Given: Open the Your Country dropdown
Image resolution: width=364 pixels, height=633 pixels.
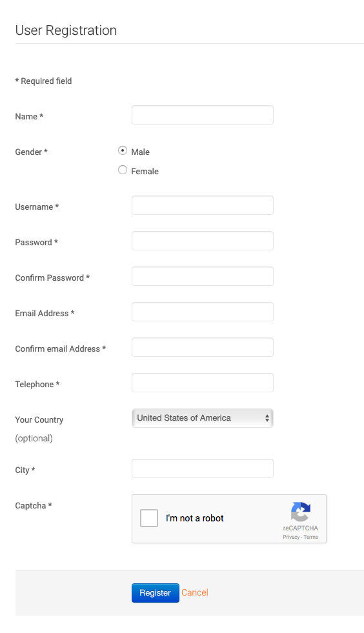Looking at the screenshot, I should point(203,418).
